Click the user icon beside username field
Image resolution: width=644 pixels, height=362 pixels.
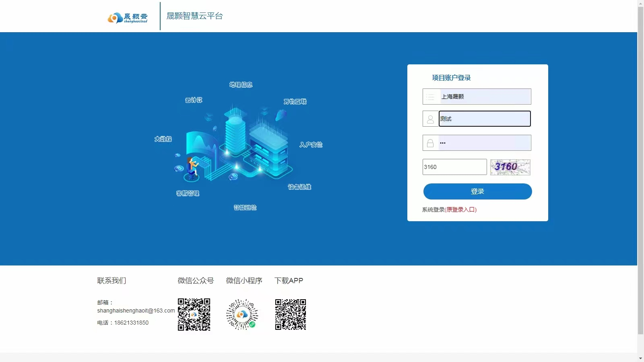point(430,119)
